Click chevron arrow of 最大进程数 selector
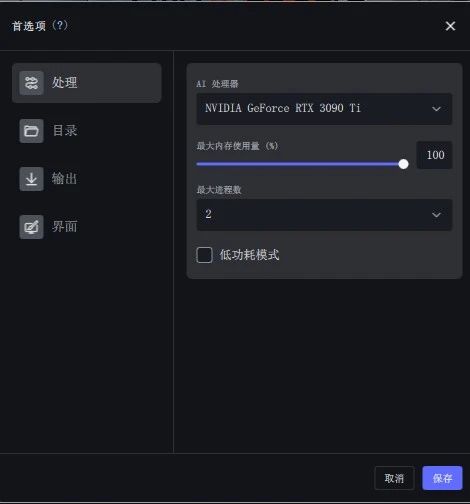 tap(436, 215)
